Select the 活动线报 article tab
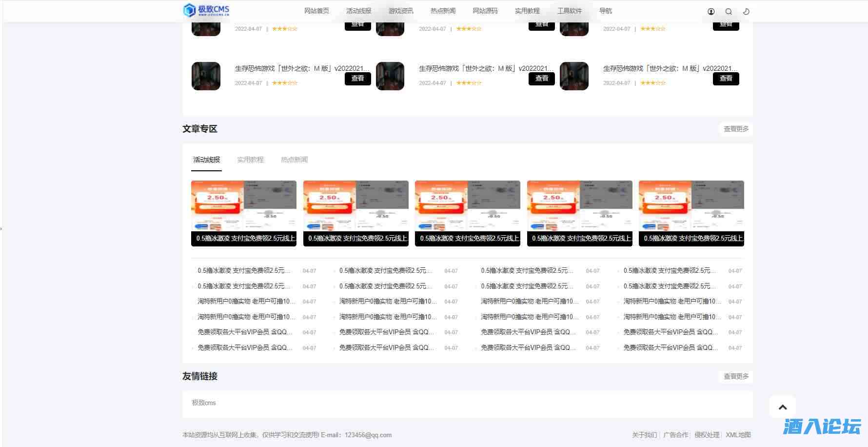 [206, 160]
